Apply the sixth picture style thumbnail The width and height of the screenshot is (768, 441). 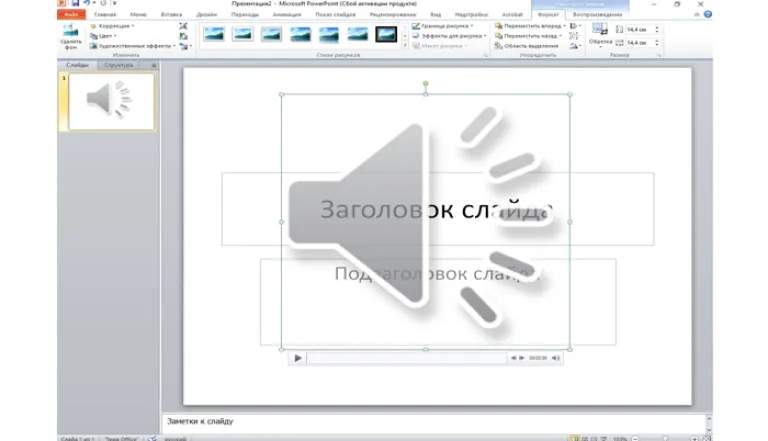click(358, 34)
